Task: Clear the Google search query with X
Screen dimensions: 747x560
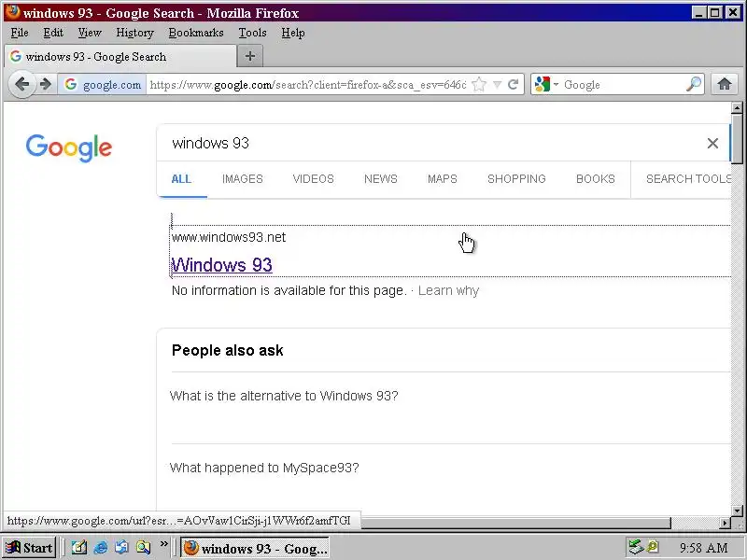Action: pyautogui.click(x=712, y=143)
